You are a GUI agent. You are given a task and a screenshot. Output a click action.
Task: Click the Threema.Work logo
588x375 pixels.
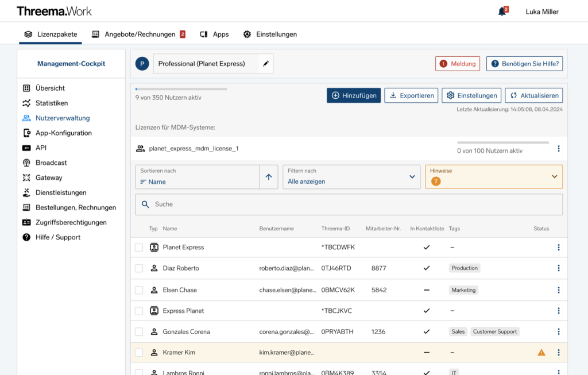point(53,11)
